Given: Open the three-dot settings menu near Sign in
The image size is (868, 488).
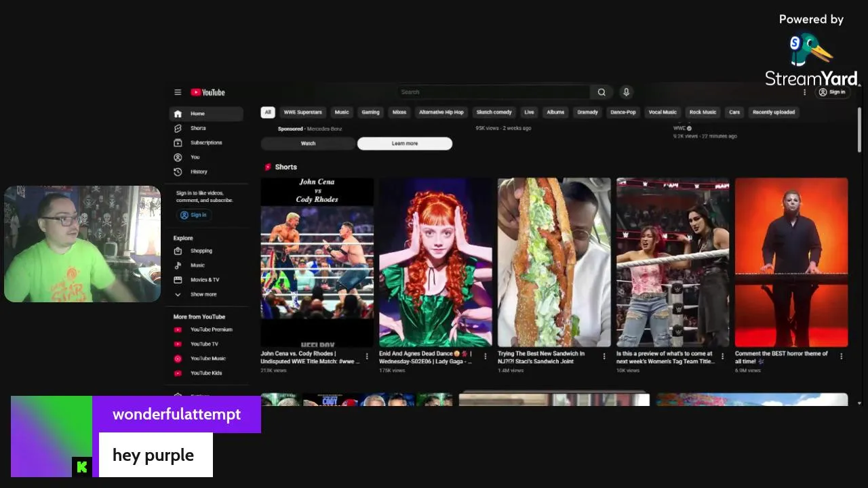Looking at the screenshot, I should click(805, 92).
